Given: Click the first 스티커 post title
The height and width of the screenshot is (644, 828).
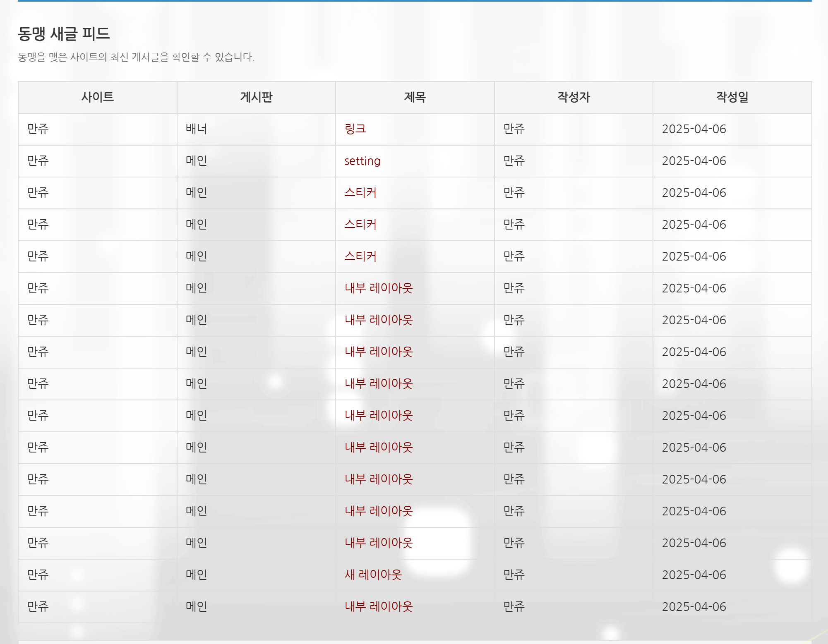Looking at the screenshot, I should tap(360, 193).
